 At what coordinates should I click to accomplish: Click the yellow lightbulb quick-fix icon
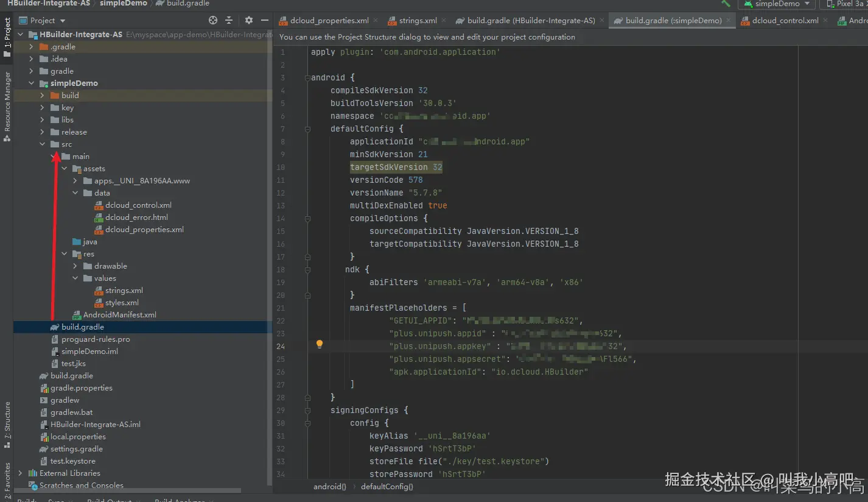coord(320,345)
